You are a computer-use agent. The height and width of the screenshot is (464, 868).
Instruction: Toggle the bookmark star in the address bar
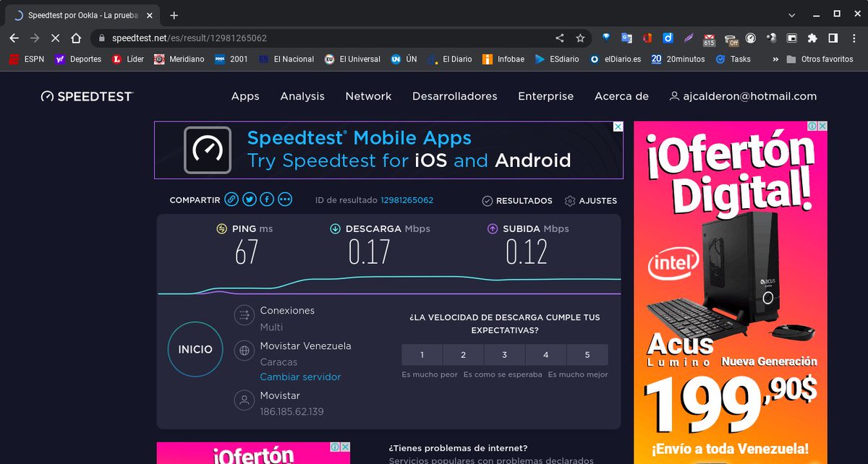point(580,38)
